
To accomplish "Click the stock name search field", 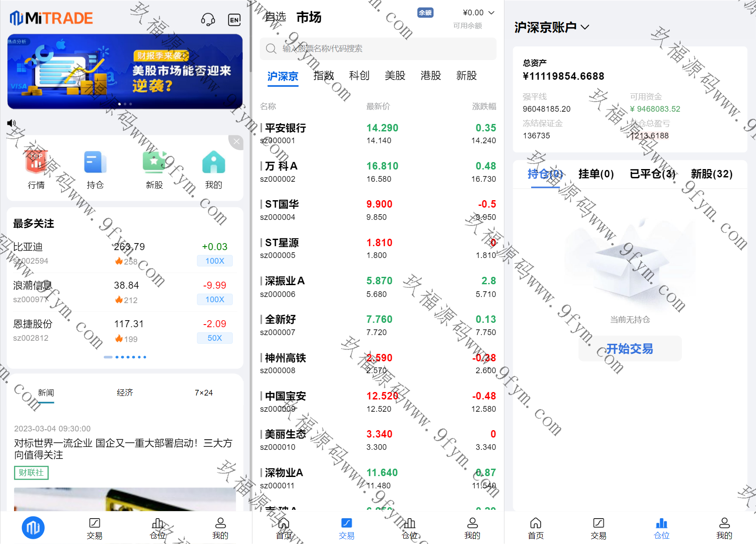I will point(378,49).
